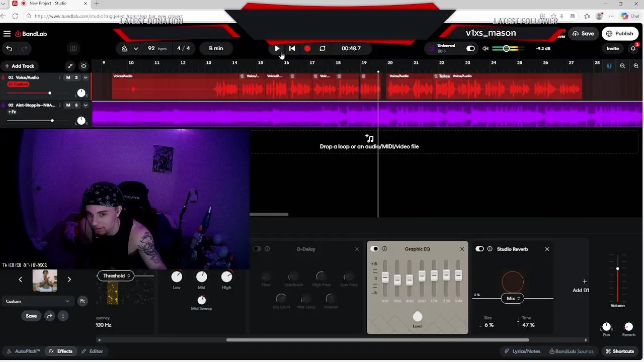Undo the last action
This screenshot has width=644, height=362.
(9, 48)
